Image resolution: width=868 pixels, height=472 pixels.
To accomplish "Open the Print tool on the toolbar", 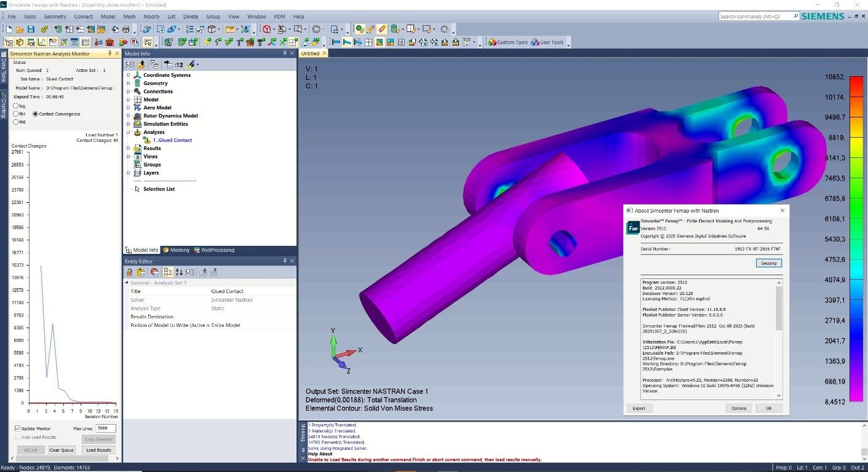I will (125, 29).
